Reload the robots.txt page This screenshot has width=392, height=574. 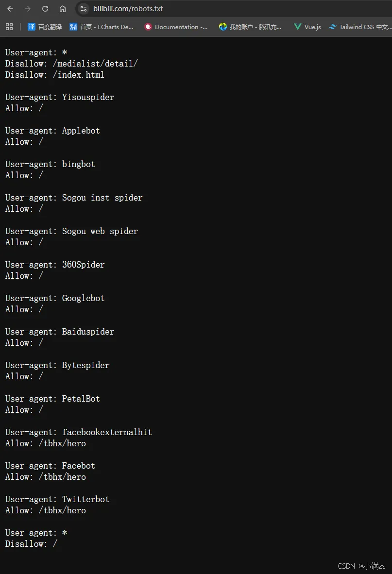[45, 8]
